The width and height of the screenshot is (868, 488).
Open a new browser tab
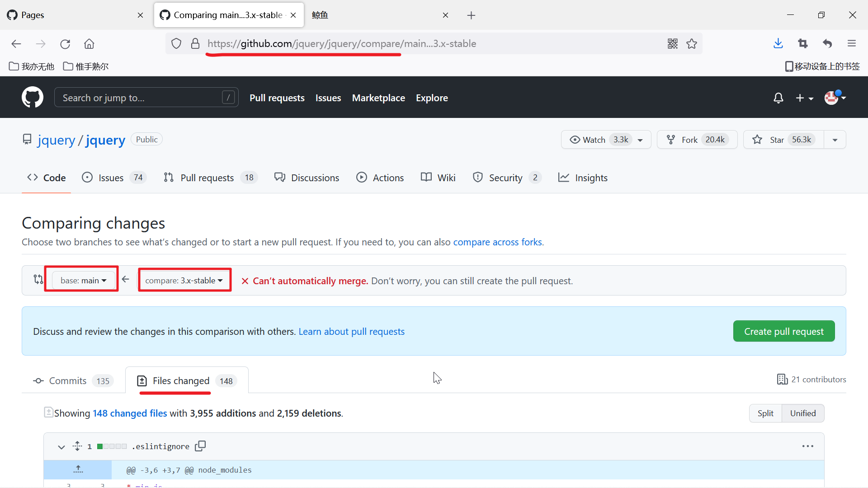tap(471, 15)
